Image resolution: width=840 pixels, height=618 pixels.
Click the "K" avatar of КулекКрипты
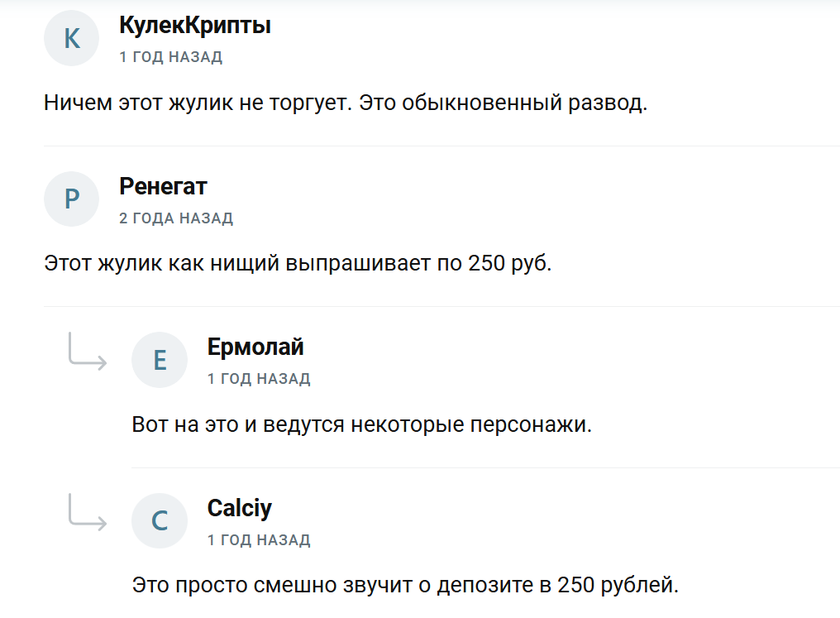tap(72, 38)
